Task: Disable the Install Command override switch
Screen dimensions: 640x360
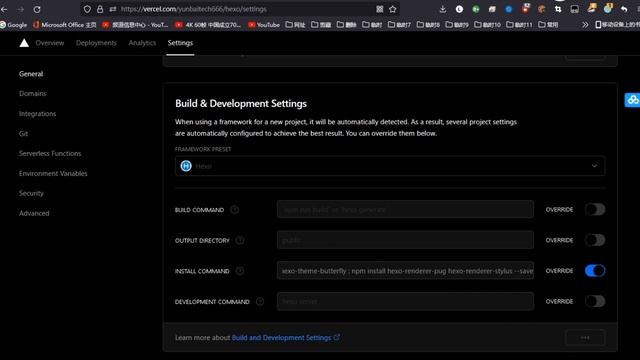Action: (x=595, y=271)
